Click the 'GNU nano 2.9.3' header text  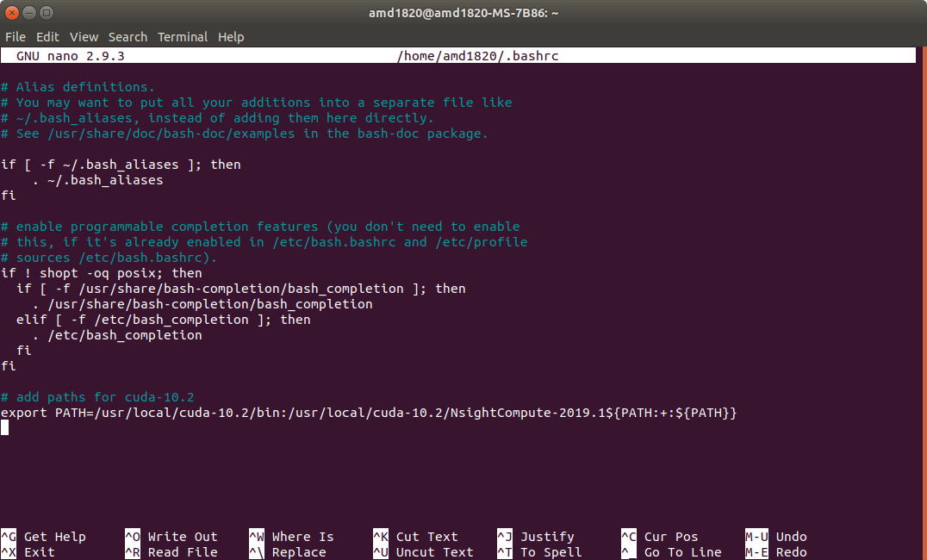[x=71, y=56]
